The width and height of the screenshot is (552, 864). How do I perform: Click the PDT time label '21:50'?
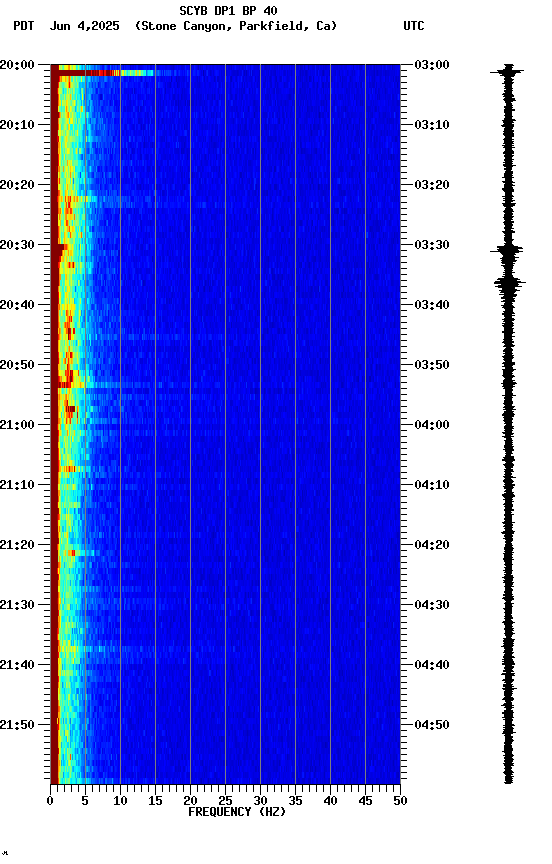(x=17, y=725)
